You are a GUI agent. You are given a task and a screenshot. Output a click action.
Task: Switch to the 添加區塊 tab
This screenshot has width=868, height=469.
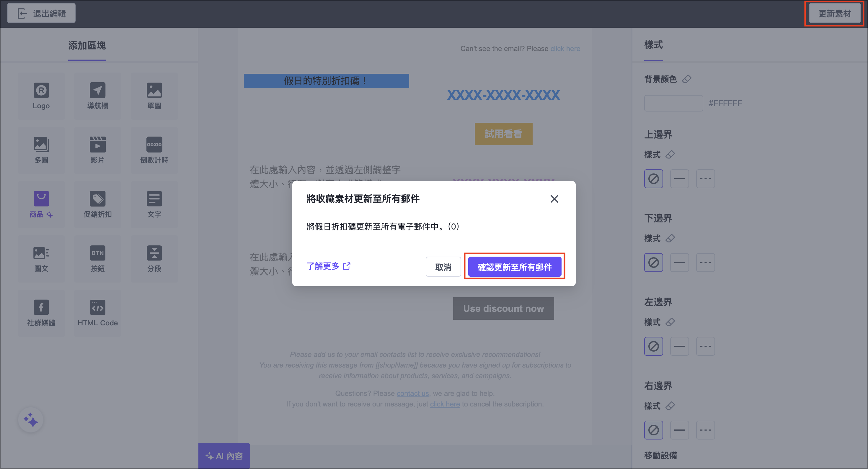tap(87, 46)
